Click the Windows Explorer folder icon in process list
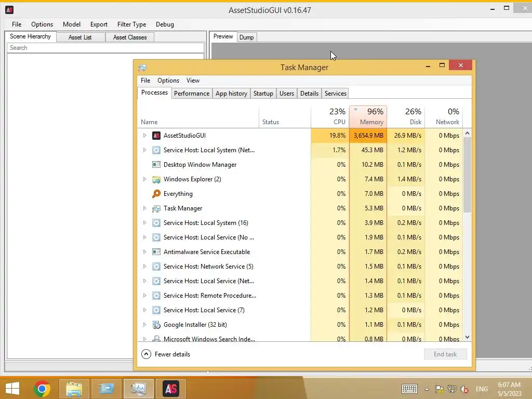Viewport: 532px width, 399px height. [x=156, y=179]
